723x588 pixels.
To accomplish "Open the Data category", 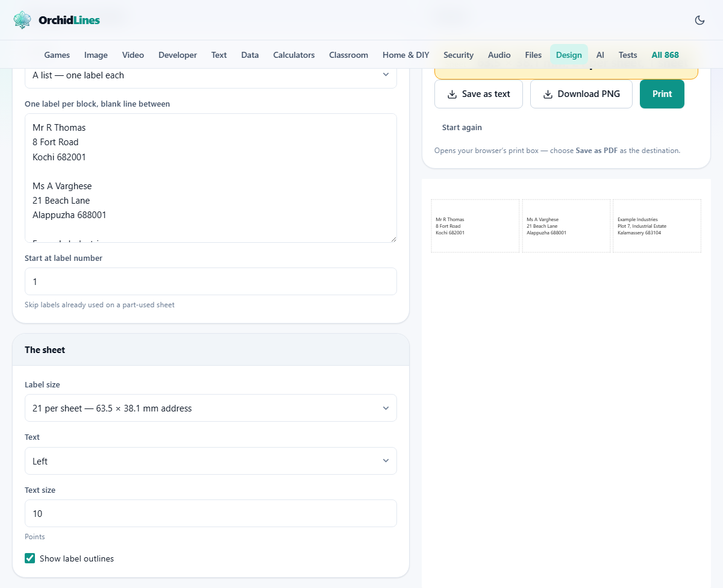I will coord(250,55).
